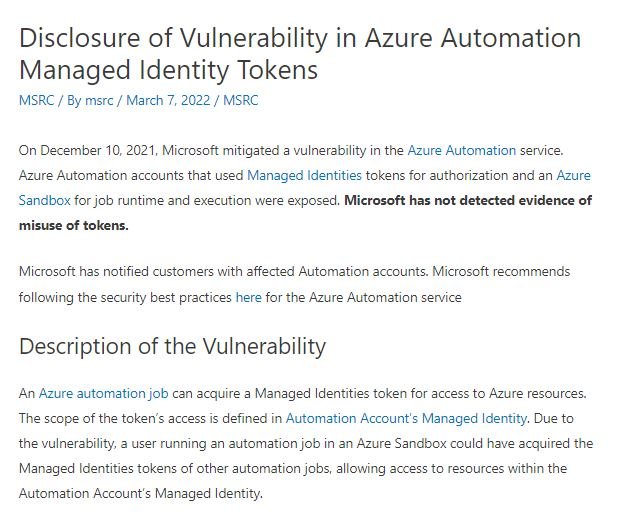Click the word Sandbox in Azure Sandbox link
This screenshot has width=639, height=525.
[45, 201]
